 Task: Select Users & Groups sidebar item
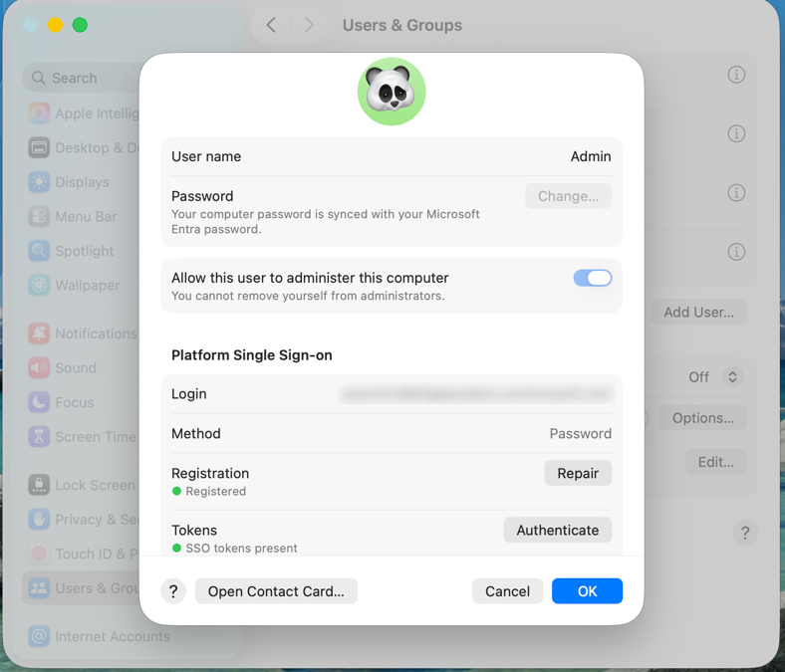click(83, 588)
